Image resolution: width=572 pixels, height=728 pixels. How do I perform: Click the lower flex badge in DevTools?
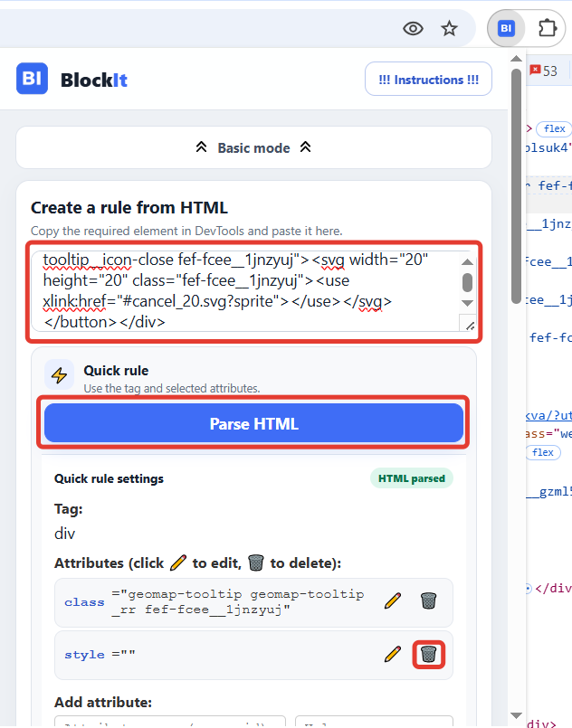coord(543,452)
